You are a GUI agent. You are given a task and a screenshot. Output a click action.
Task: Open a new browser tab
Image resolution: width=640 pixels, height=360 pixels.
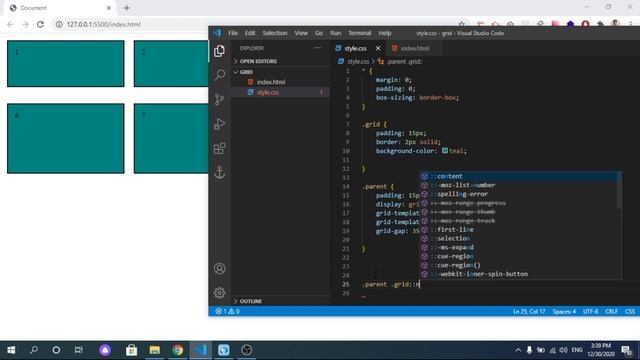127,8
